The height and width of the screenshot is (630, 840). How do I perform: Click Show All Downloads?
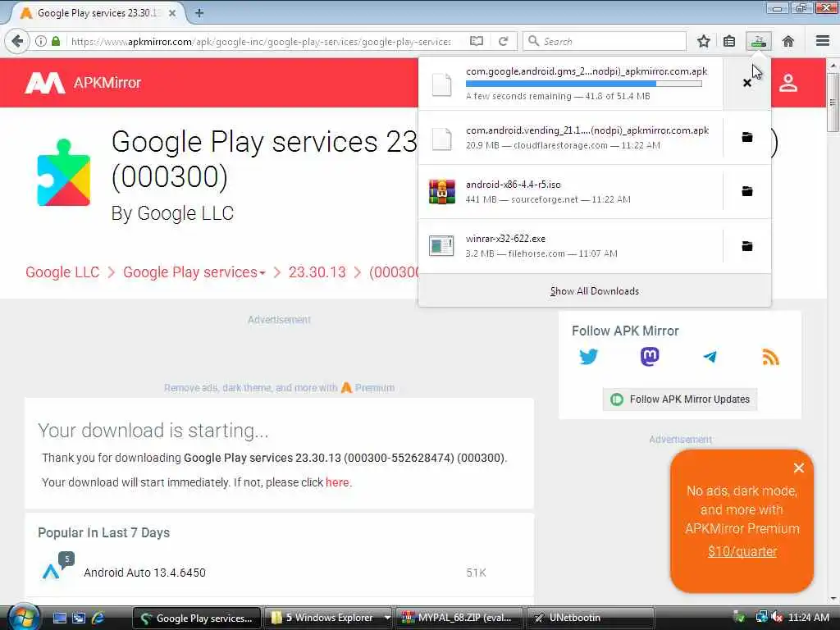(x=594, y=291)
